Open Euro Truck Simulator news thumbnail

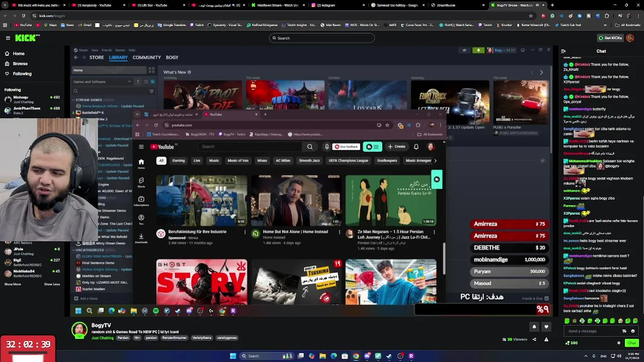click(x=450, y=102)
